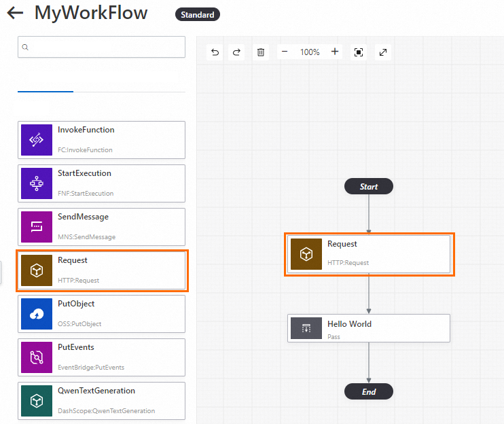Image resolution: width=504 pixels, height=424 pixels.
Task: Select the InvokeFunction purple icon
Action: [37, 140]
